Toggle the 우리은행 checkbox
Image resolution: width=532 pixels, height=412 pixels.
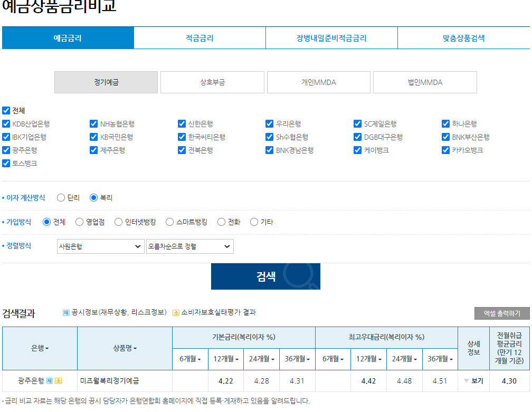pos(269,124)
